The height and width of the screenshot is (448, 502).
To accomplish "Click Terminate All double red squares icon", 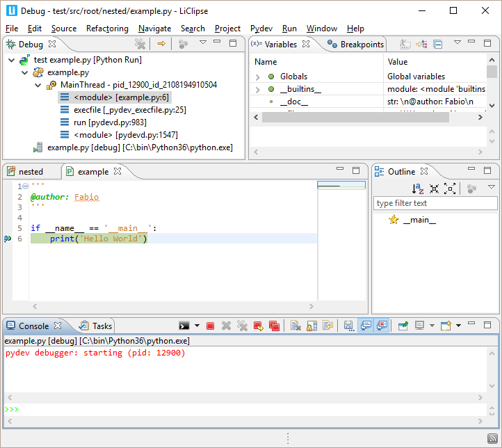I will click(274, 326).
